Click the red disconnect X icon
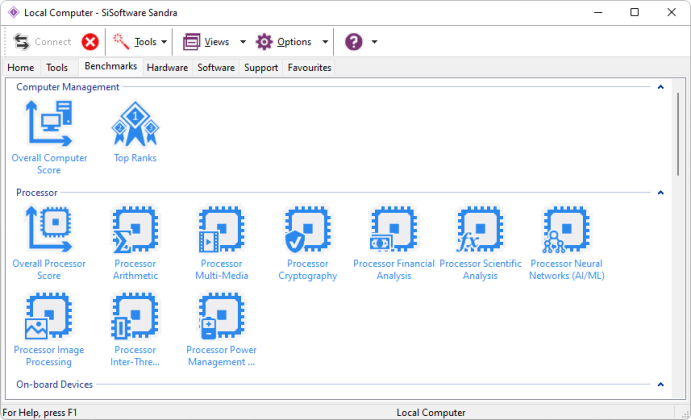The image size is (691, 420). 90,42
